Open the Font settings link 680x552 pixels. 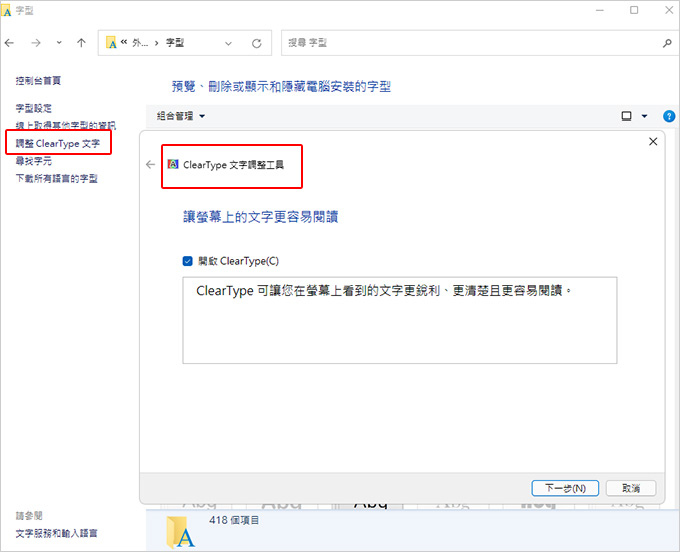pyautogui.click(x=33, y=108)
